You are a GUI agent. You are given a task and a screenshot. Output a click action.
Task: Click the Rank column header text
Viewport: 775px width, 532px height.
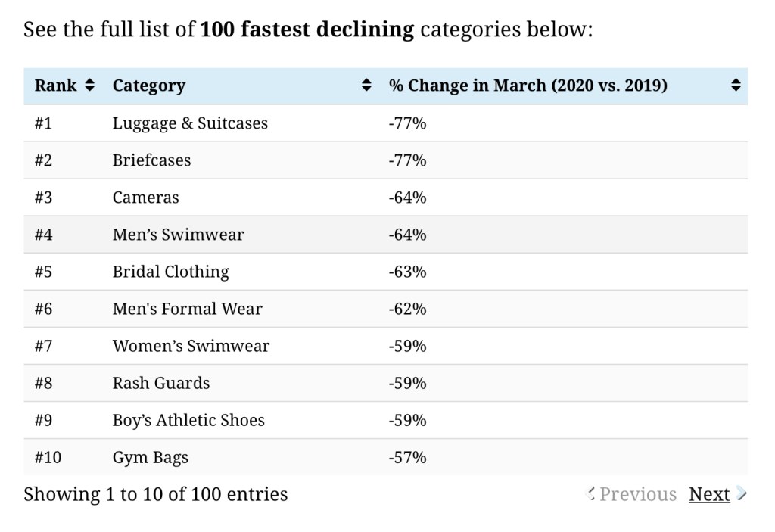(55, 86)
